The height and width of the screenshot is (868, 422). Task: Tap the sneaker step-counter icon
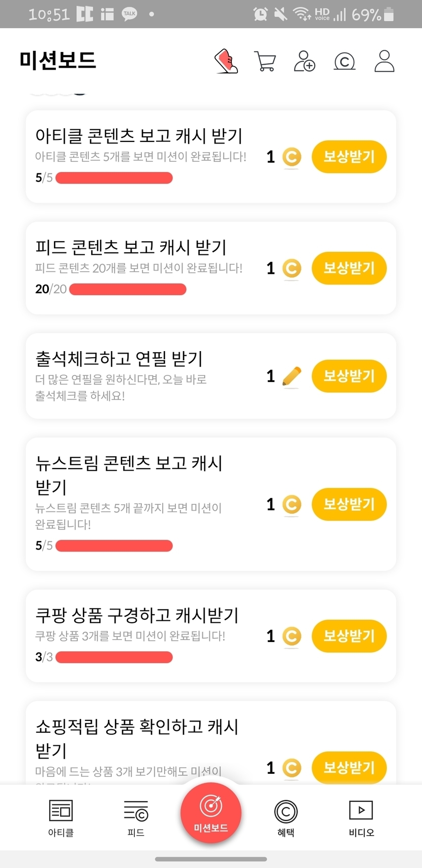(226, 62)
